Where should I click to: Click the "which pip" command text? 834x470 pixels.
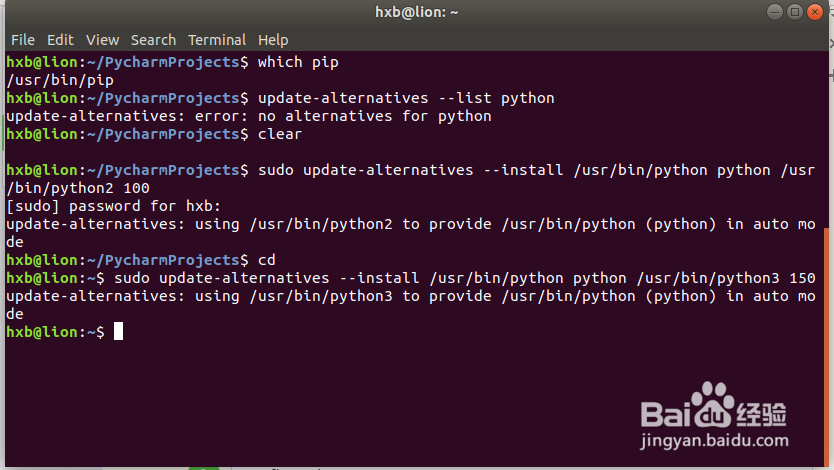pos(298,62)
